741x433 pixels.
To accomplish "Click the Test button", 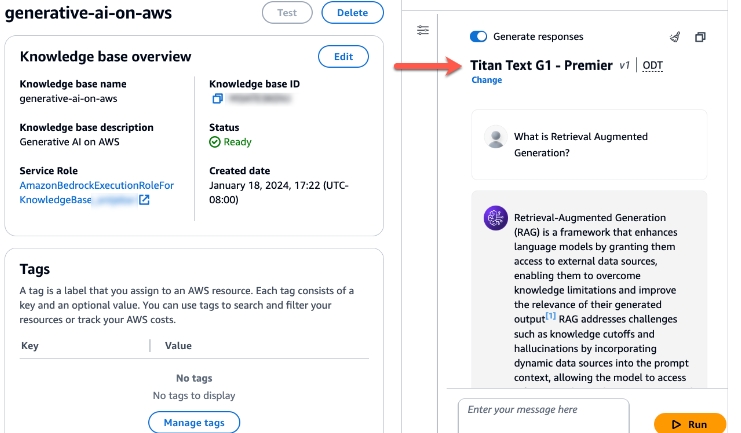I will pos(286,13).
